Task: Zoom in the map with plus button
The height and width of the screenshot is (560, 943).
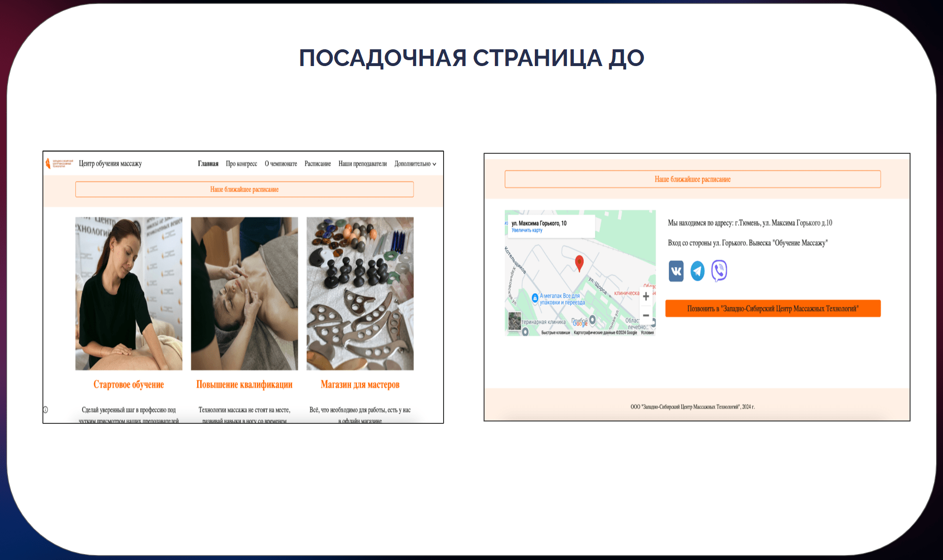Action: pyautogui.click(x=646, y=297)
